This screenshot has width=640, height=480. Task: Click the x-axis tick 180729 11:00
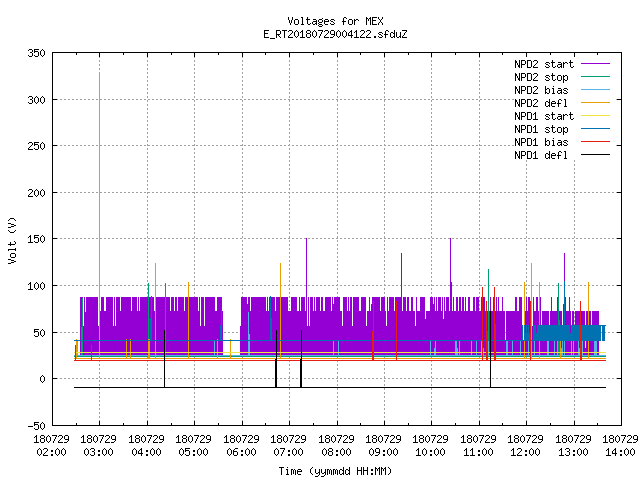click(x=478, y=446)
